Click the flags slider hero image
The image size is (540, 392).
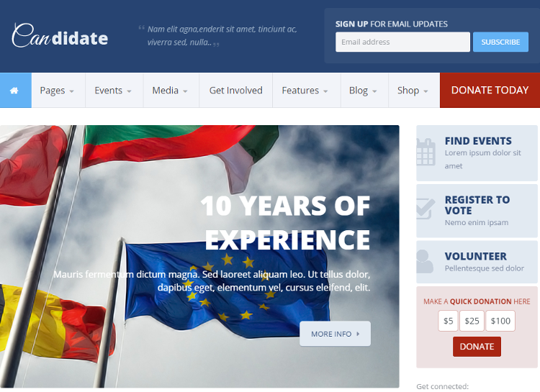coord(199,256)
